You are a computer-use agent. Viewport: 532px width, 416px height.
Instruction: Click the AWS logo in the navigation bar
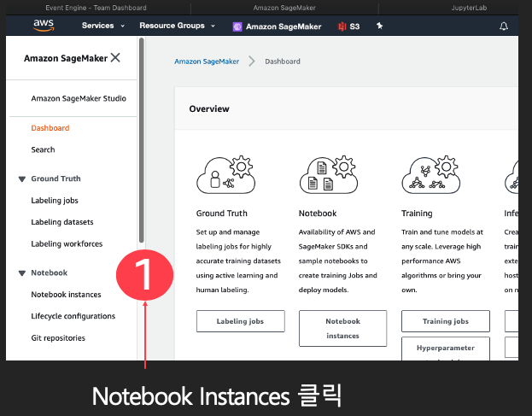[x=44, y=26]
